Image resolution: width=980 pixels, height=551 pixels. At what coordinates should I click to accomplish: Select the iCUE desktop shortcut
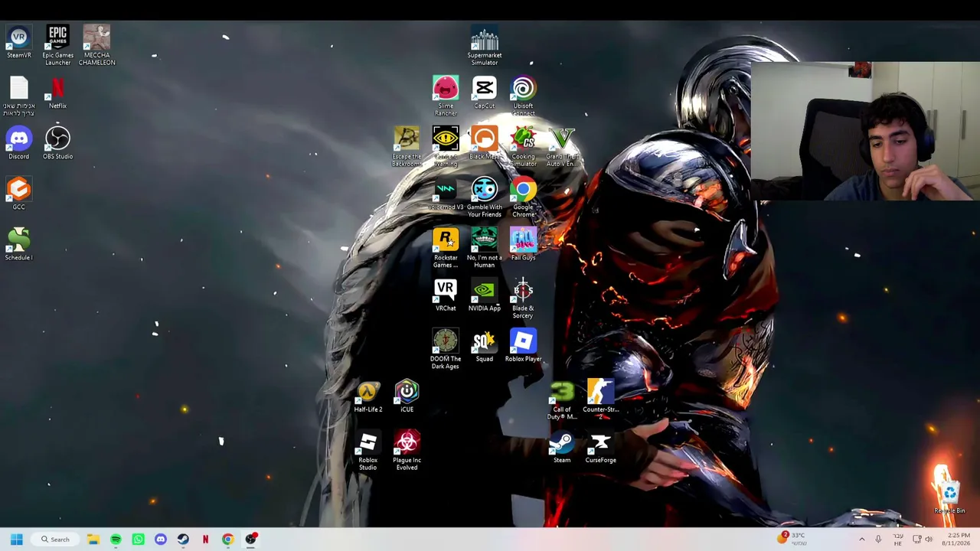(x=407, y=396)
